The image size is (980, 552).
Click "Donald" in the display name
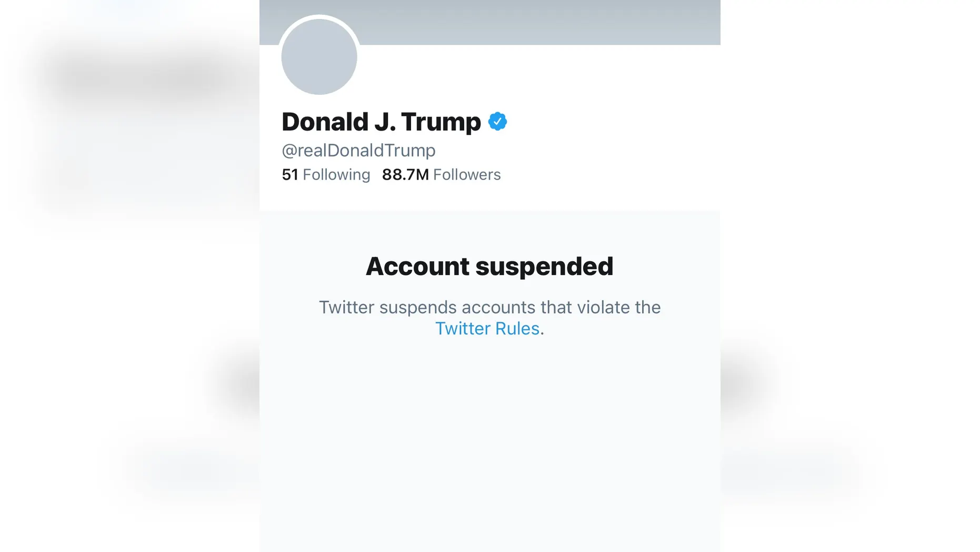[x=325, y=122]
